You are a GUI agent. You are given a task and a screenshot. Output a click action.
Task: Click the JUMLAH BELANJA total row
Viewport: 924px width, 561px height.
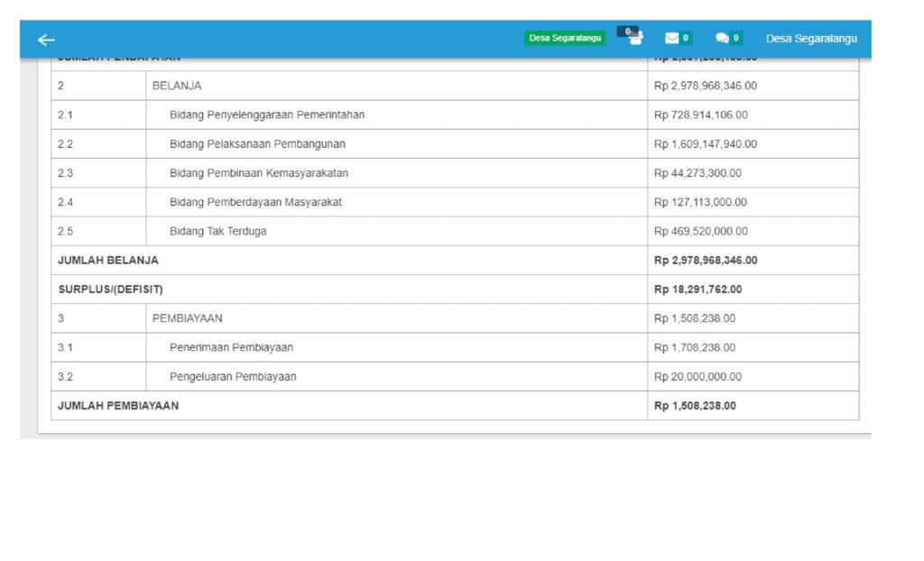pos(108,260)
